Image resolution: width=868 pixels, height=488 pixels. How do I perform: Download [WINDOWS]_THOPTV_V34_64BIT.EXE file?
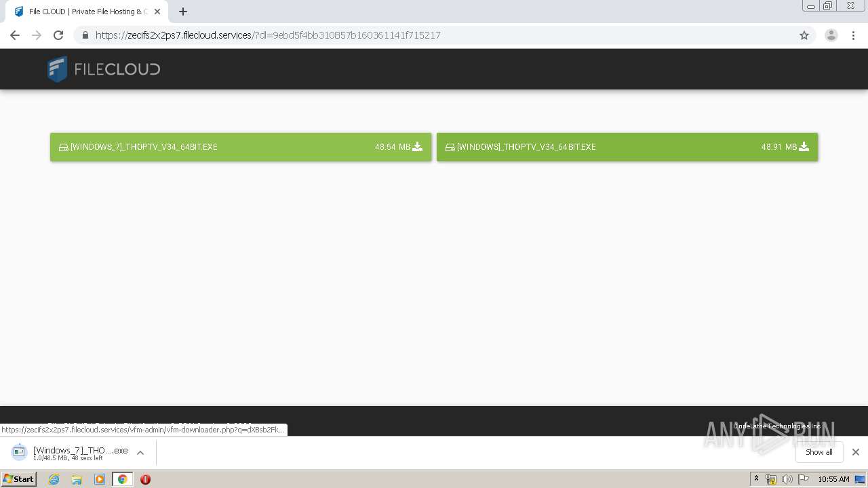(x=627, y=147)
